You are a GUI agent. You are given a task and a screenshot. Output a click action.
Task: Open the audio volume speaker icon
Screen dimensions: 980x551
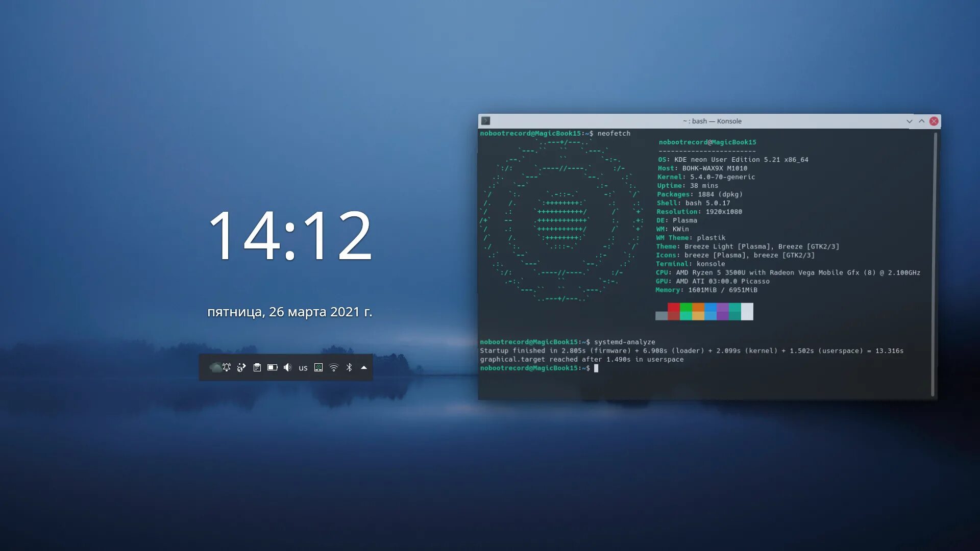tap(288, 367)
